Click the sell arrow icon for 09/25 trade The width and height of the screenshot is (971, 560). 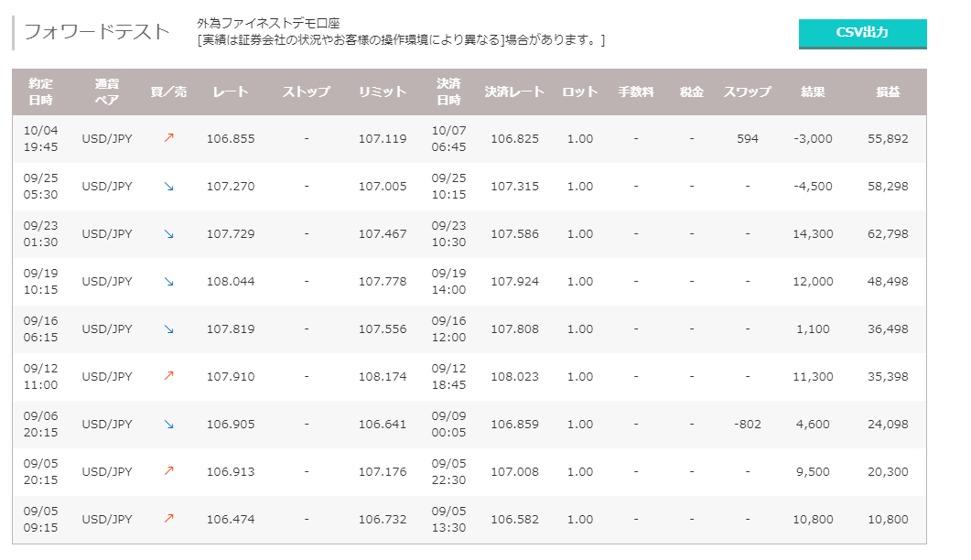pos(168,187)
